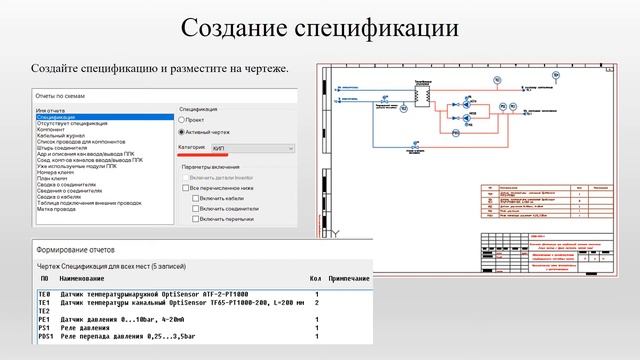This screenshot has width=640, height=360.
Task: Click the heat exchanger symbol in drawing
Action: [422, 96]
